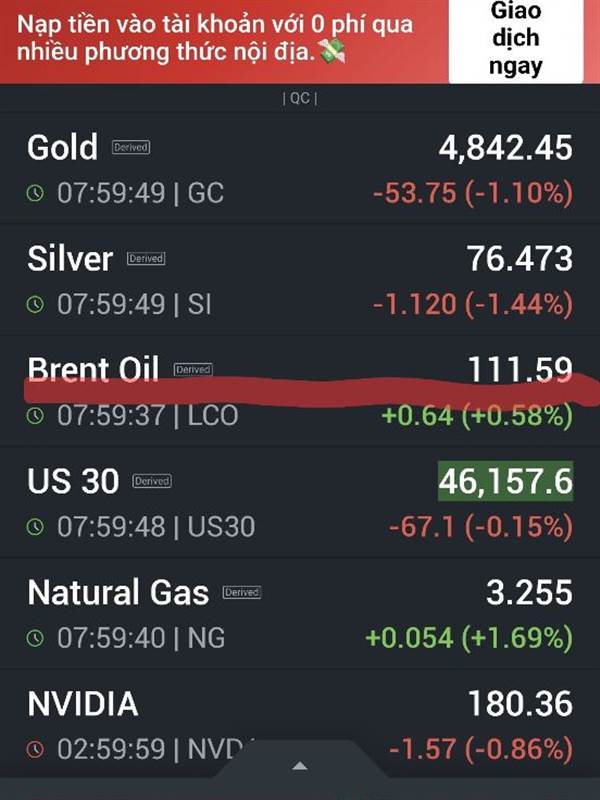Viewport: 600px width, 800px height.
Task: Tap the highlighted US 30 price 46,157.6
Action: point(505,482)
